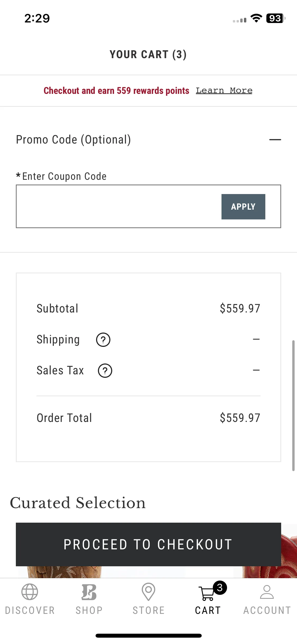Apply the coupon code

(x=243, y=207)
